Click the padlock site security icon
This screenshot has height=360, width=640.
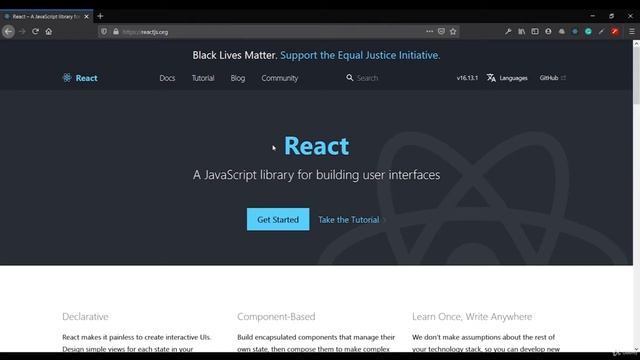tap(116, 31)
